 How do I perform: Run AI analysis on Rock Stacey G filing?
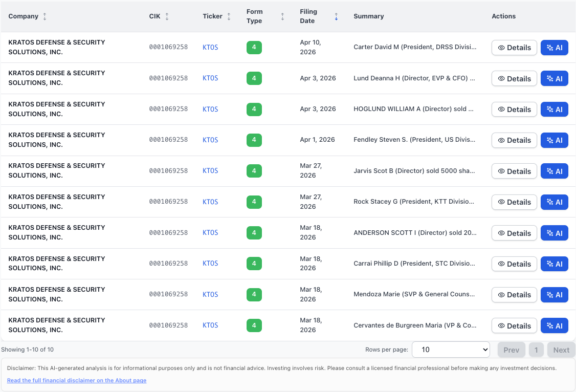[555, 202]
